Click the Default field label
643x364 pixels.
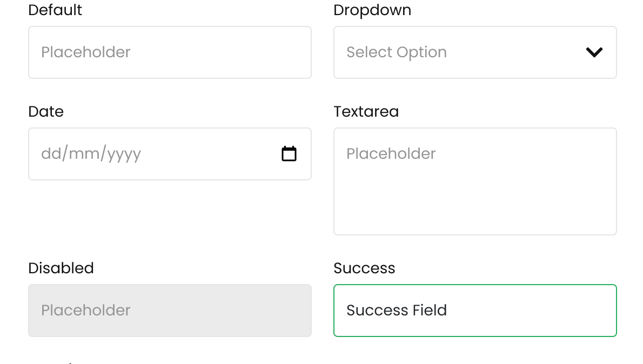click(55, 10)
